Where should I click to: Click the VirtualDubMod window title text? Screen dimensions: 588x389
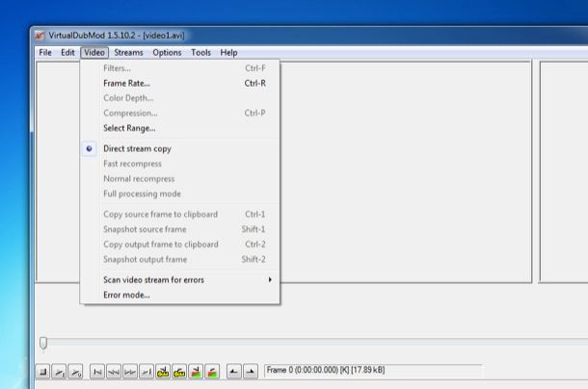tap(117, 36)
